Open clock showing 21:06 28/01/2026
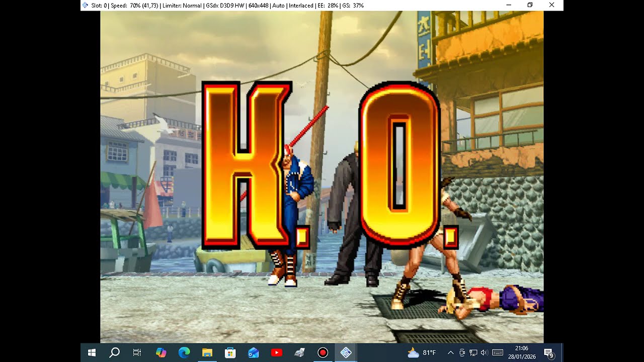Screen dimensions: 644x362 pyautogui.click(x=522, y=352)
